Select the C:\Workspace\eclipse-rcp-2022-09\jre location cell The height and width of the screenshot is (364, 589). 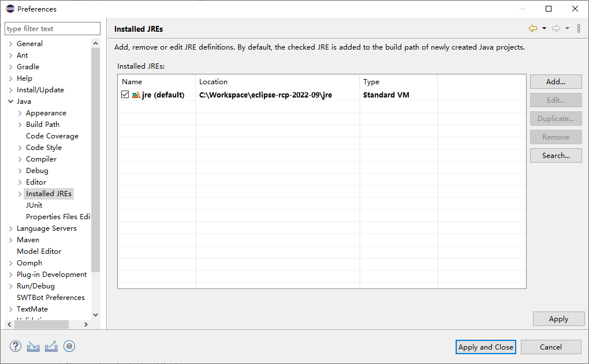click(x=266, y=95)
